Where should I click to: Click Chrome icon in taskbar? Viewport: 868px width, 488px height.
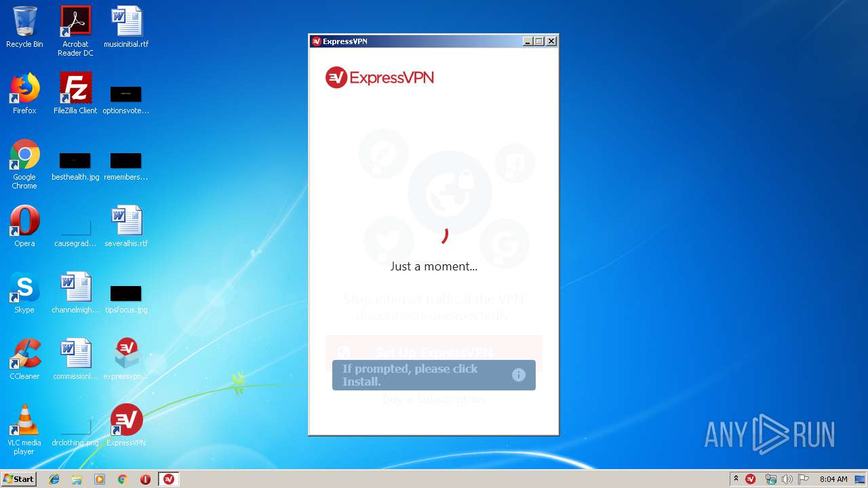click(123, 479)
